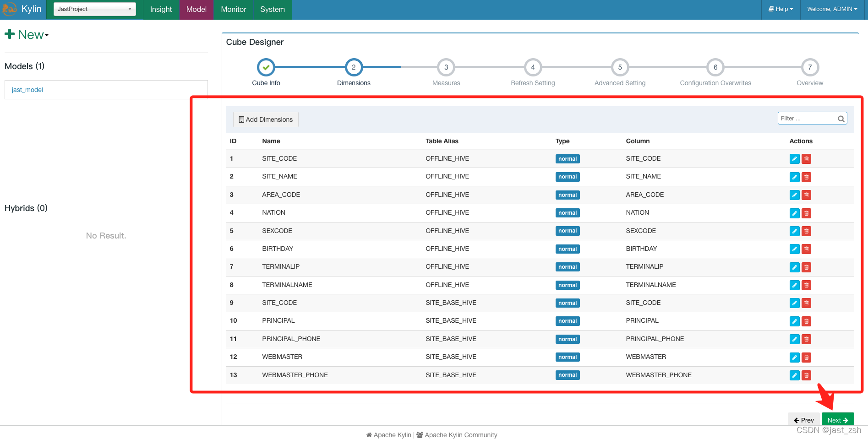Open the jast_model model link
Viewport: 868px width, 439px height.
coord(27,90)
